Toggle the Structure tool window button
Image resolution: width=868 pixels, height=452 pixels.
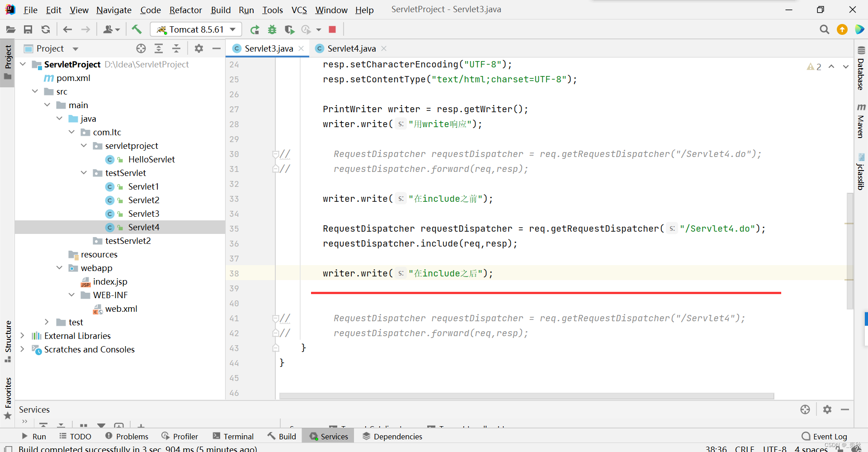click(x=8, y=342)
